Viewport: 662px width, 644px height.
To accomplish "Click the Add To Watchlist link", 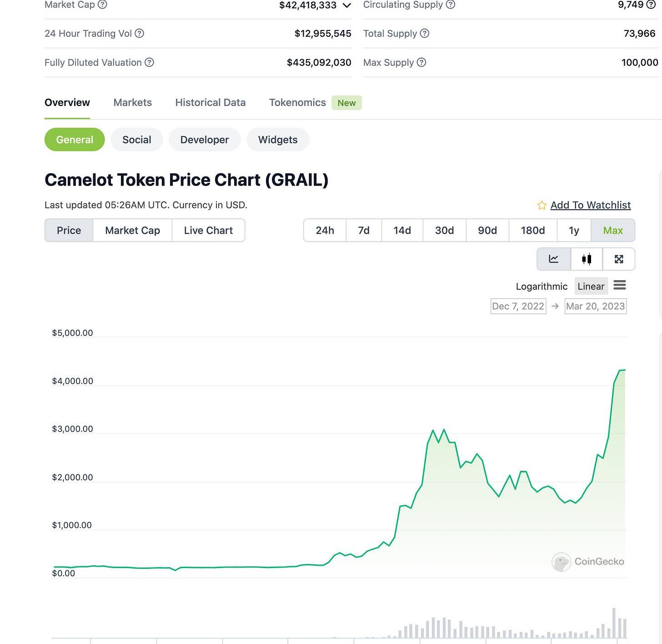I will click(x=590, y=206).
